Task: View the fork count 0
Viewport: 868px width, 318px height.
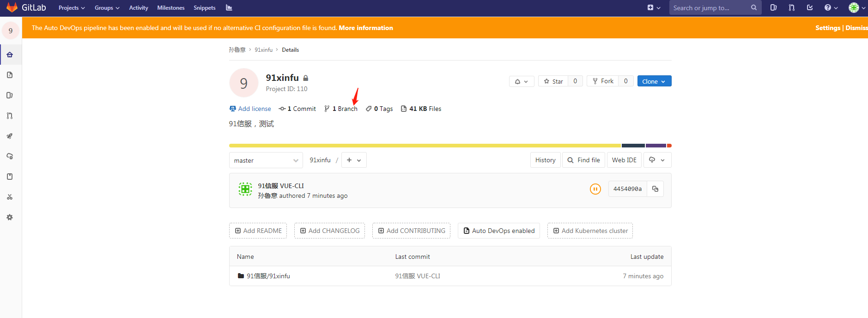Action: tap(626, 81)
